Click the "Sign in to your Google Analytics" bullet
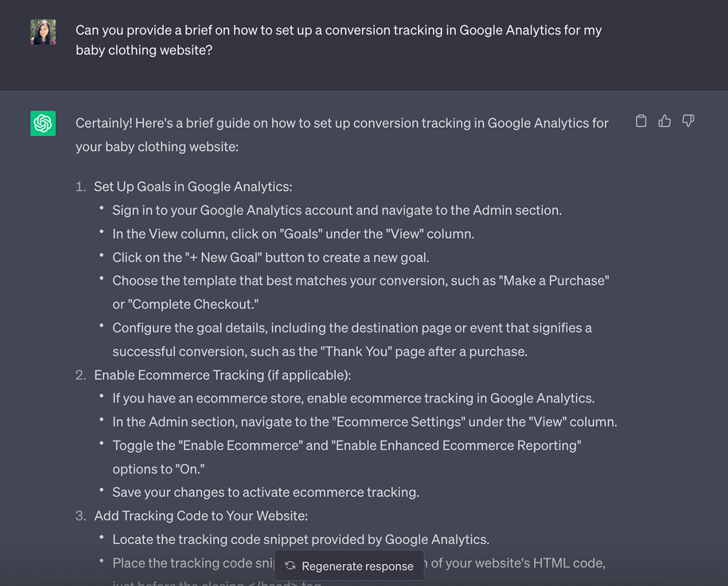728x586 pixels. 337,210
